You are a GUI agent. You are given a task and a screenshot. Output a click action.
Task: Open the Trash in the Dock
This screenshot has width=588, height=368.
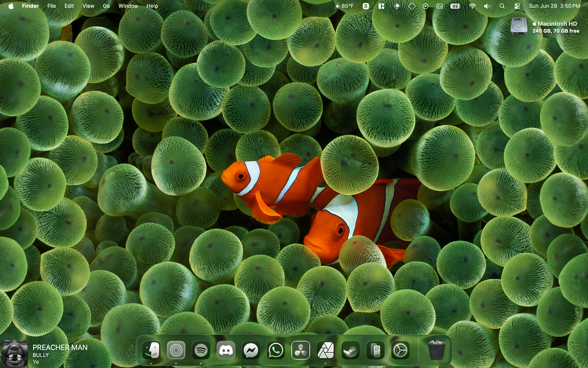tap(436, 350)
